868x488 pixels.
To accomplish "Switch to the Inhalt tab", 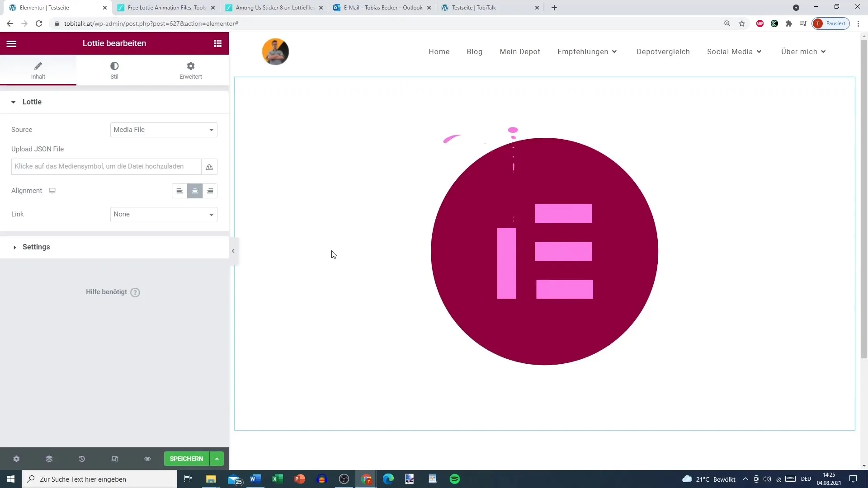I will (38, 70).
